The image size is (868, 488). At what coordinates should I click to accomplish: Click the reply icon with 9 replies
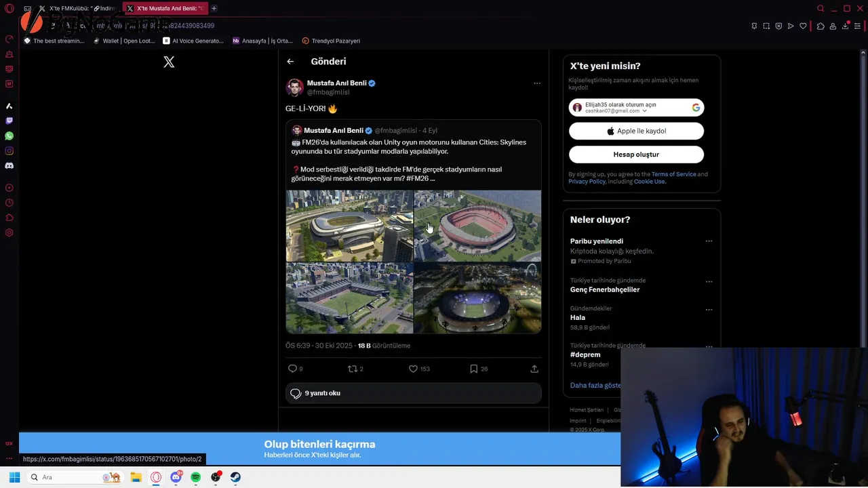[293, 369]
